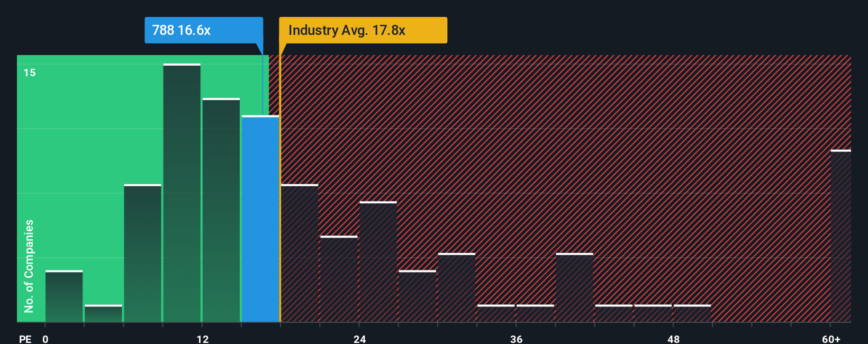Image resolution: width=868 pixels, height=344 pixels.
Task: Click the 'No. of Companies' axis label
Action: (29, 266)
